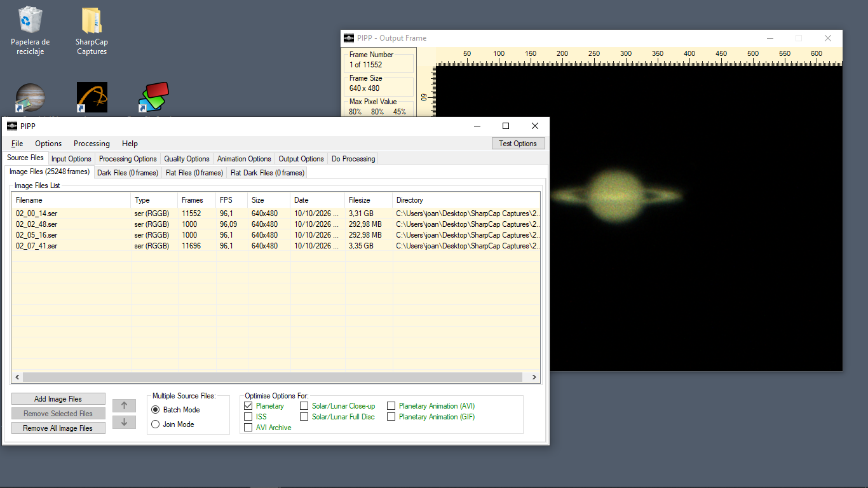Switch to the Input Options tab
This screenshot has width=868, height=488.
pyautogui.click(x=71, y=159)
